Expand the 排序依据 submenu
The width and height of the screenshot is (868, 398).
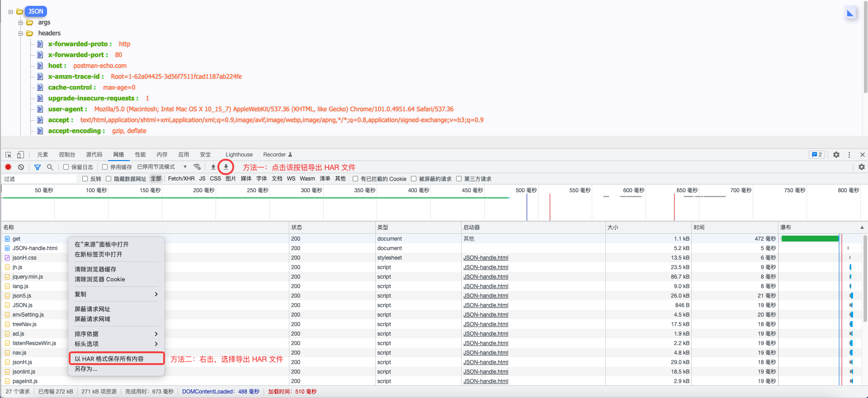116,334
